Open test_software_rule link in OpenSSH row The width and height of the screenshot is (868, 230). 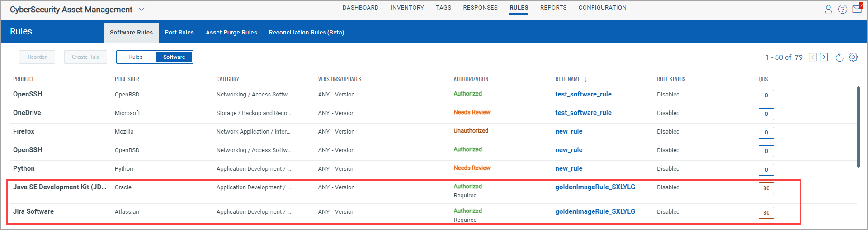pyautogui.click(x=583, y=94)
